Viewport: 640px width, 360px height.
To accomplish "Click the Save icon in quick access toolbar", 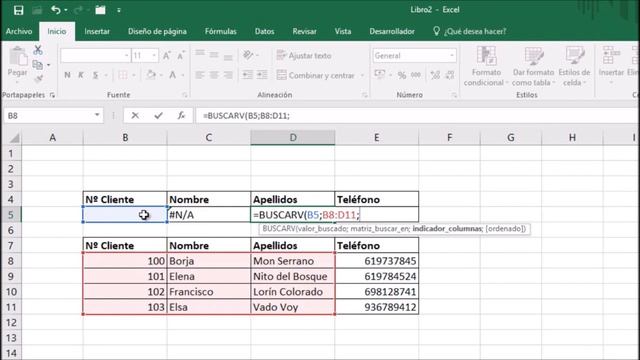I will [18, 10].
